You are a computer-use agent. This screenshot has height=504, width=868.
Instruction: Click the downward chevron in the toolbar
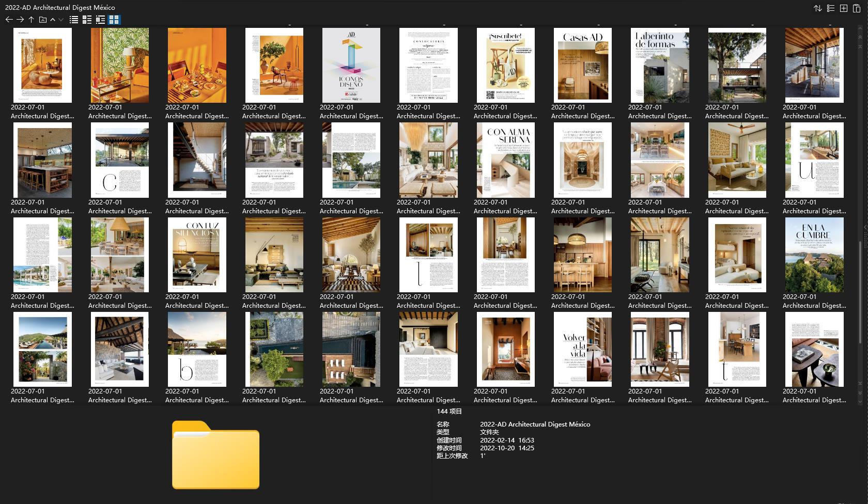point(60,20)
